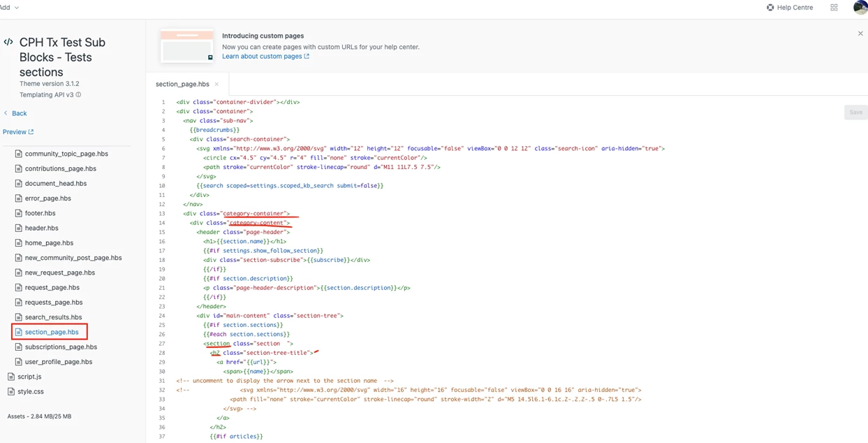The width and height of the screenshot is (868, 443).
Task: Click category-container class on line 13
Action: point(253,214)
